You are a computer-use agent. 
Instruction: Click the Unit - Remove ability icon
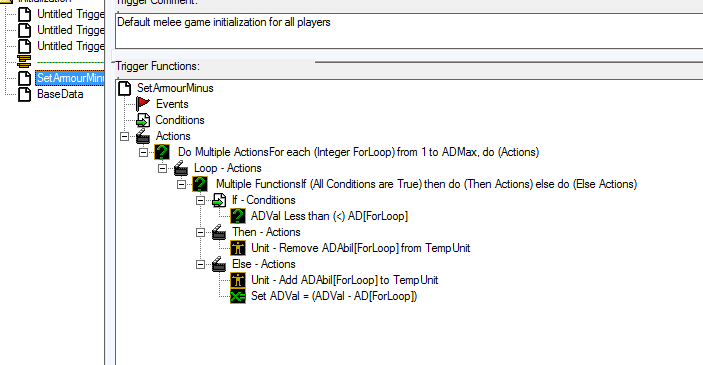(238, 248)
